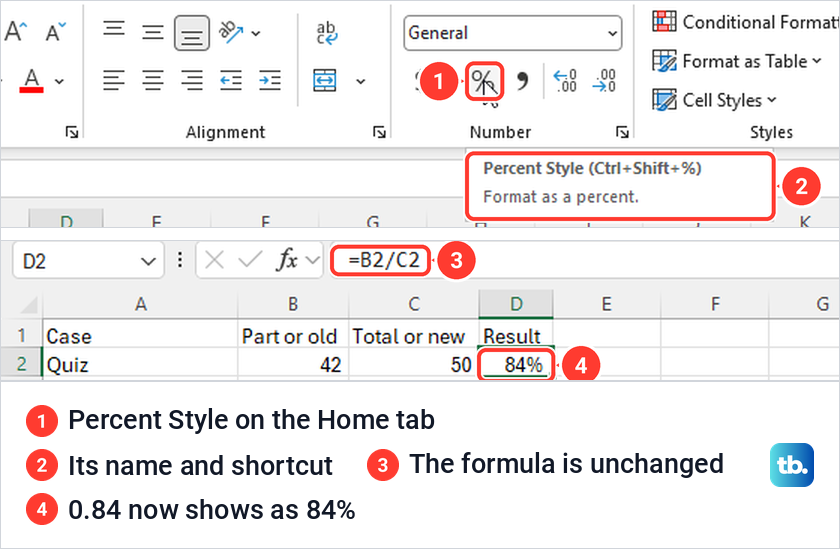Select column E header

point(607,304)
